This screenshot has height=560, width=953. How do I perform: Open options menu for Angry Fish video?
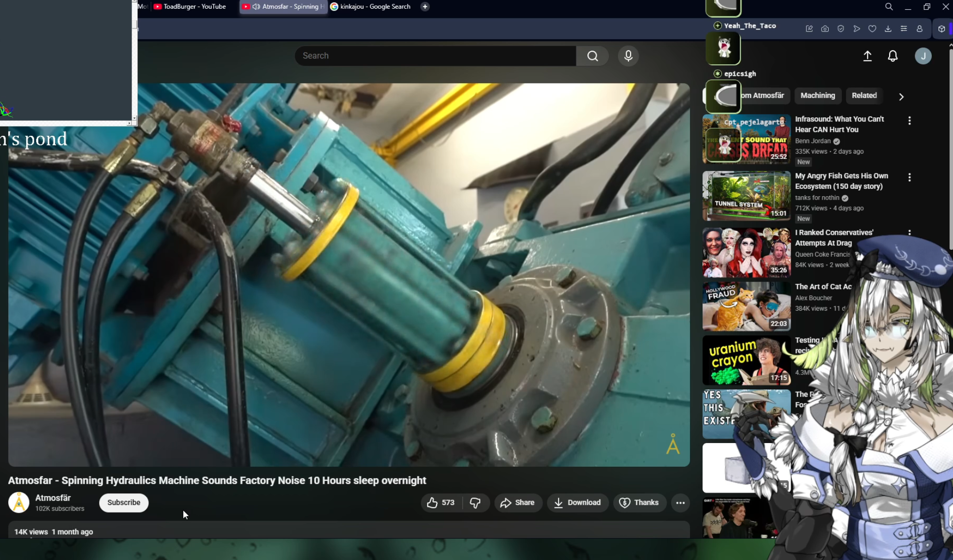909,177
